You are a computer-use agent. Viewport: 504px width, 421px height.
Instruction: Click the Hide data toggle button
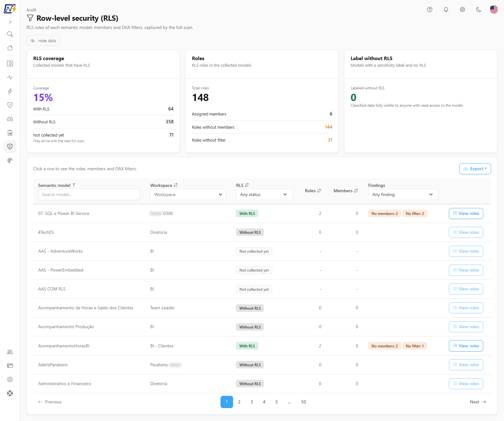pos(43,41)
